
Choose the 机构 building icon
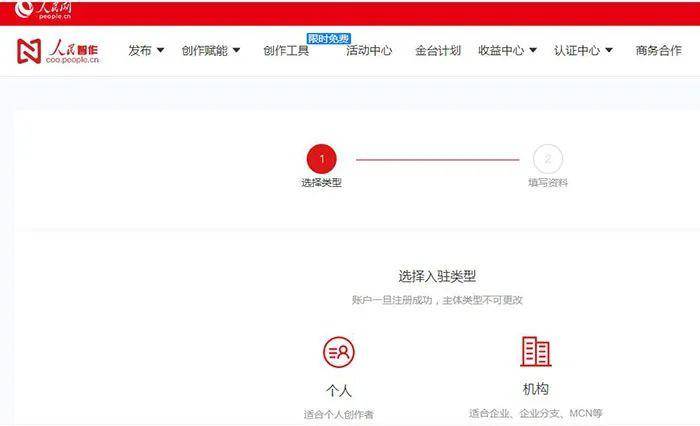tap(536, 351)
